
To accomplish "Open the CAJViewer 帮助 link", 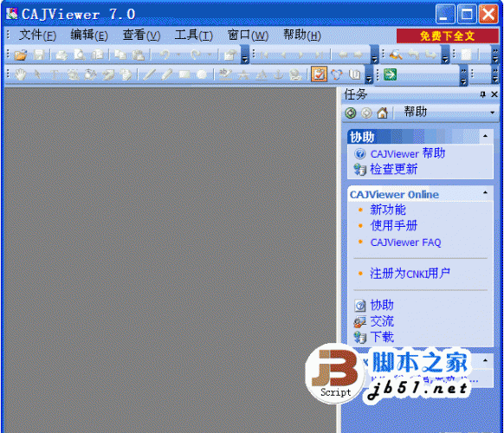I will coord(408,153).
